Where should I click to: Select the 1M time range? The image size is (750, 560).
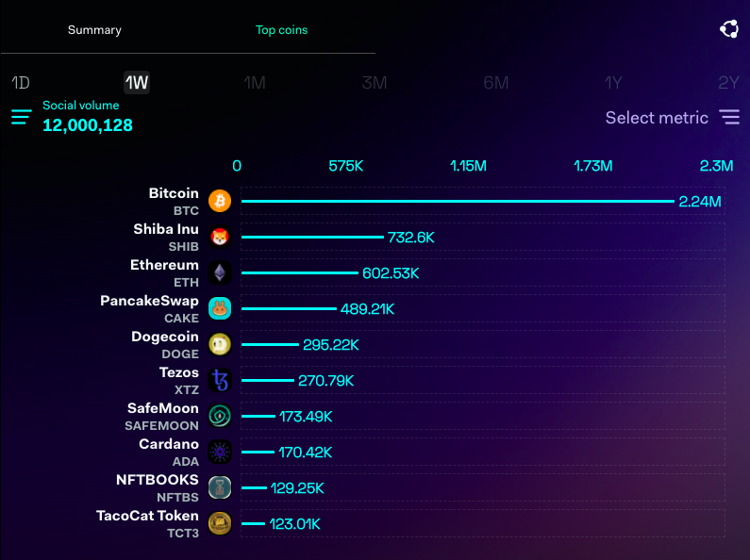pos(255,83)
